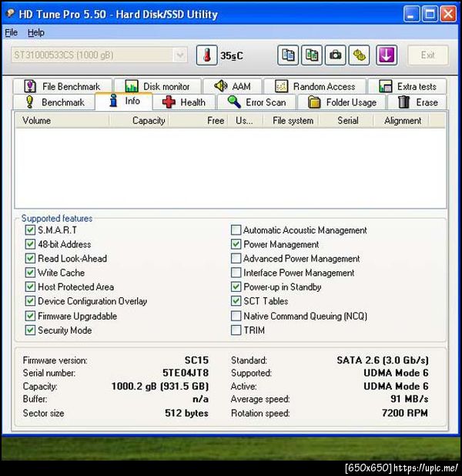Click the thermometer temperature icon

tap(206, 55)
